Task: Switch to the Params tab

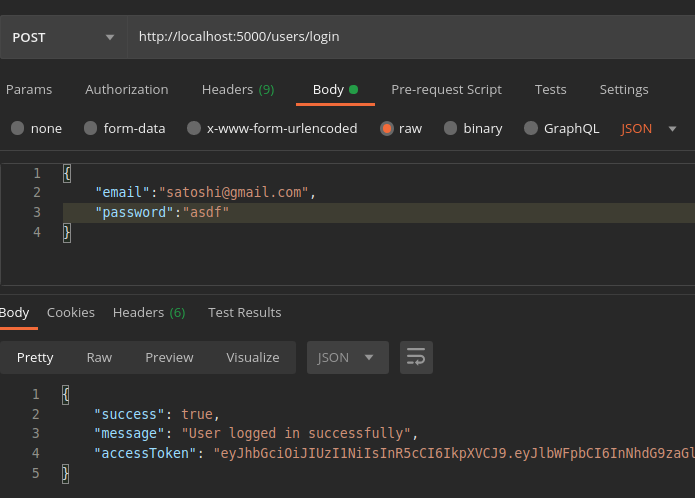Action: 29,89
